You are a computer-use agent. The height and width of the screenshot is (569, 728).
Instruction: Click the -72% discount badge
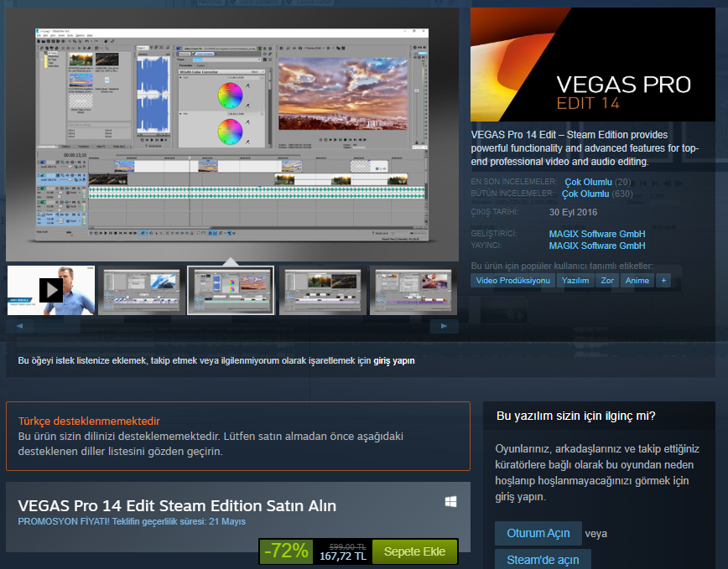pyautogui.click(x=286, y=551)
